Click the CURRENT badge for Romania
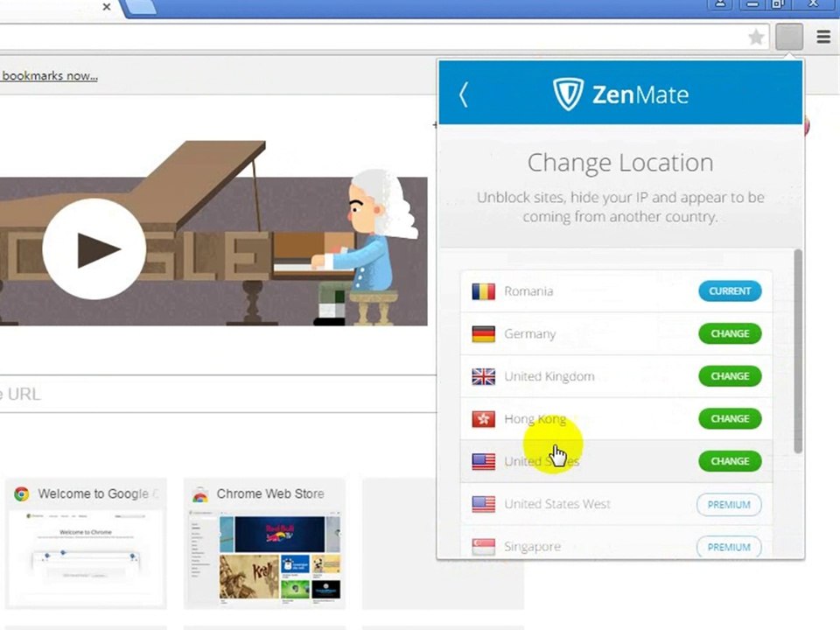 [730, 290]
